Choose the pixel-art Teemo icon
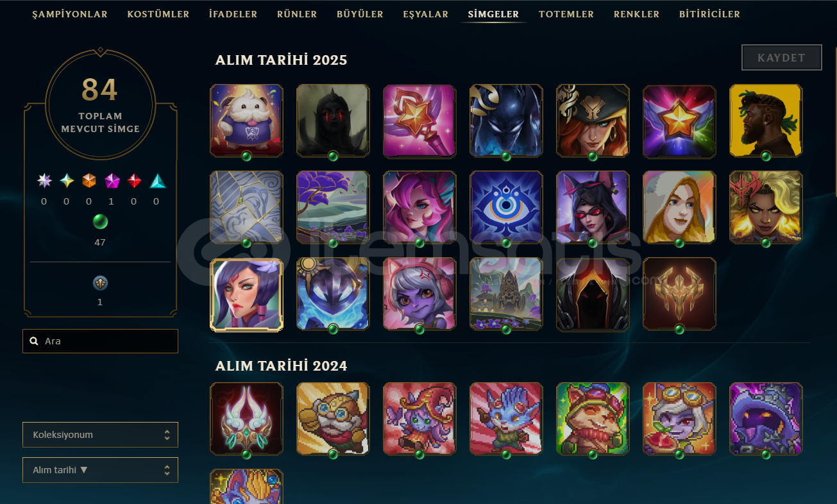 593,419
